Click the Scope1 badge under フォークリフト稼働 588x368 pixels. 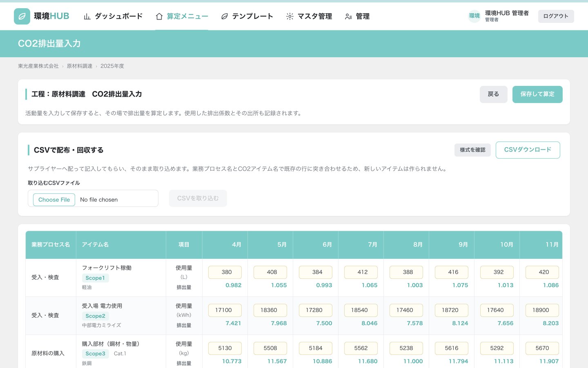click(95, 278)
